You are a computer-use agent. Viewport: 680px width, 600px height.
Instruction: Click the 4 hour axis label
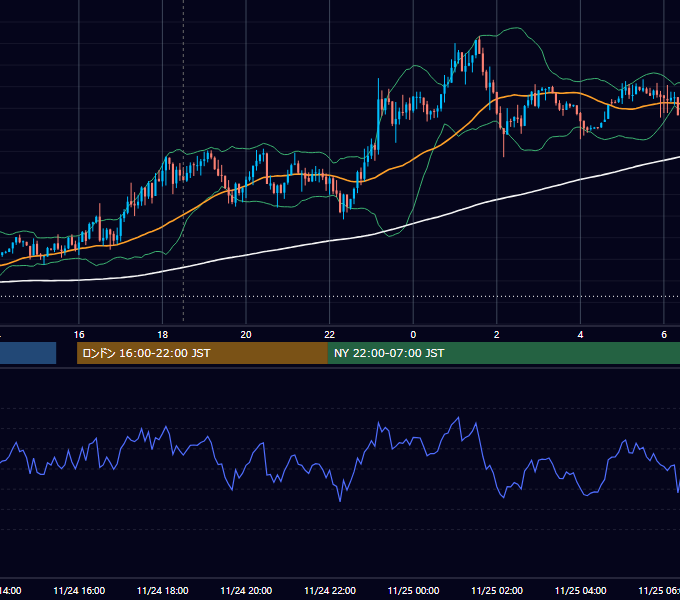(x=580, y=335)
